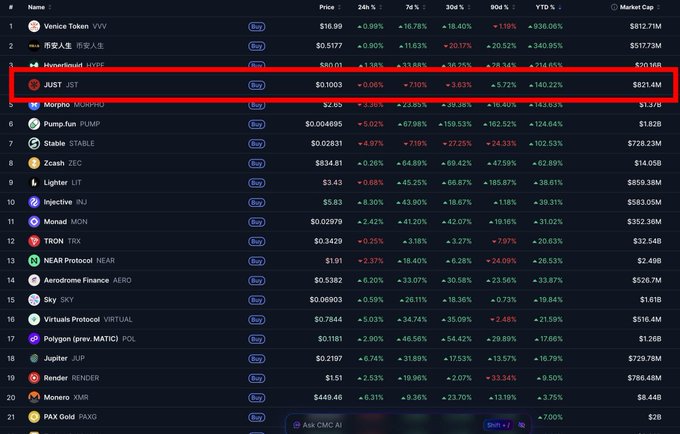
Task: Click Buy in the JUST row
Action: click(x=257, y=85)
